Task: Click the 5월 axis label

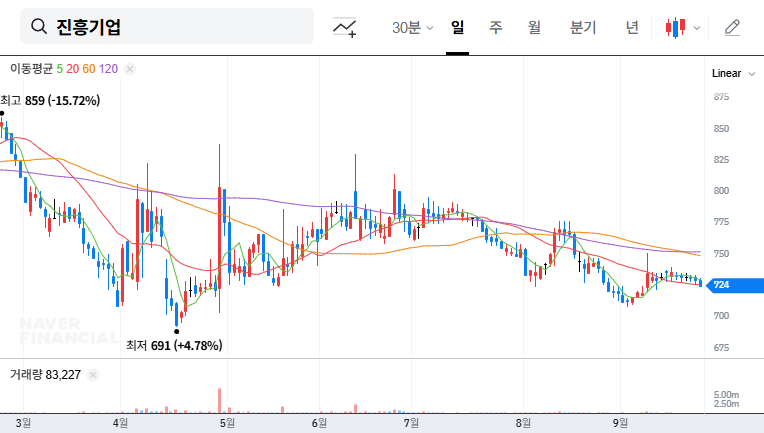Action: pos(227,423)
